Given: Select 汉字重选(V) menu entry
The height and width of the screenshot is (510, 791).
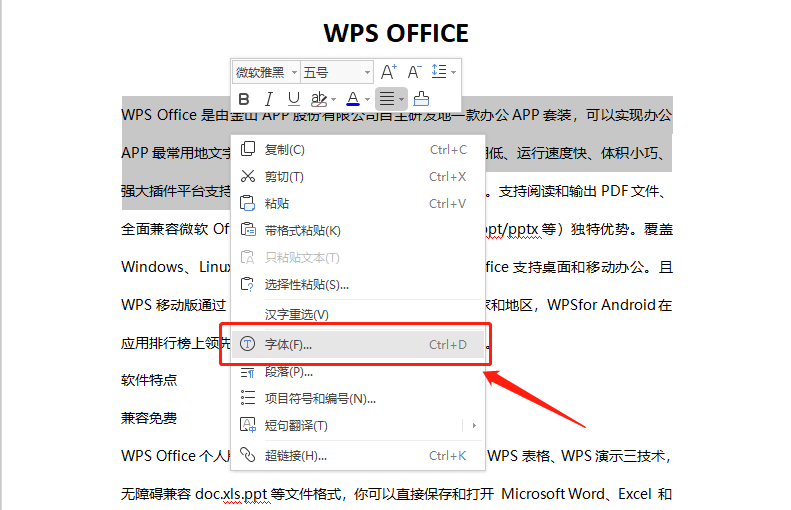Looking at the screenshot, I should (358, 315).
